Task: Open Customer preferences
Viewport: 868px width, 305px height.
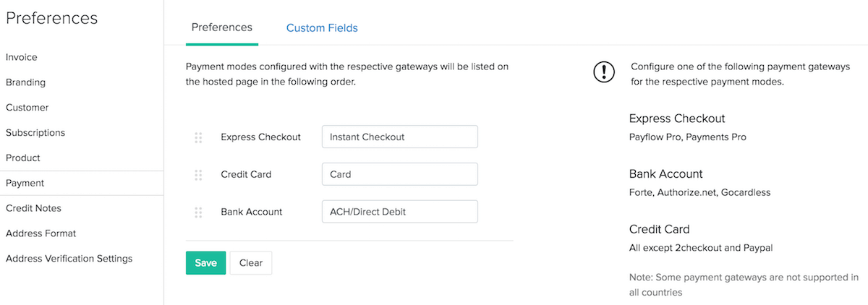Action: point(27,108)
